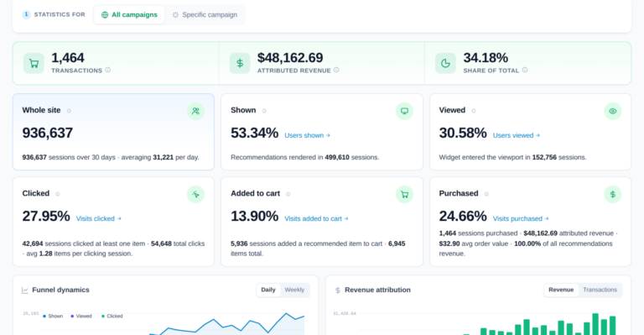Switch Funnel dynamics to Weekly
This screenshot has width=644, height=335.
pyautogui.click(x=294, y=290)
